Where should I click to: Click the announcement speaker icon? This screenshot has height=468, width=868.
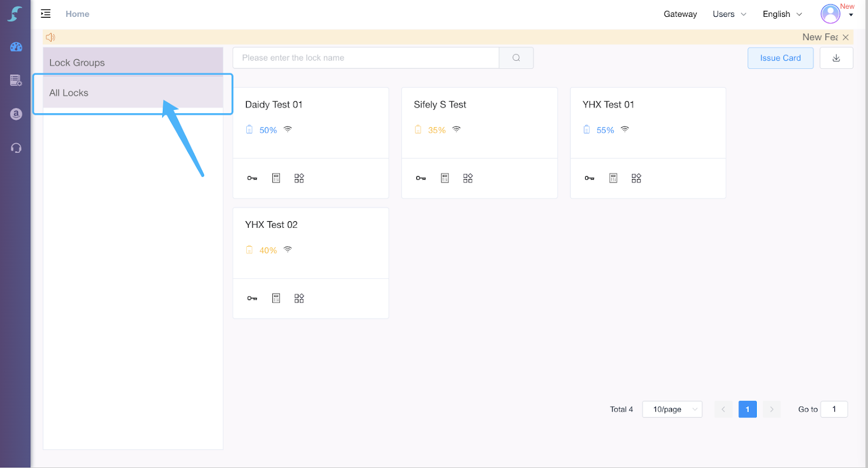pyautogui.click(x=50, y=37)
